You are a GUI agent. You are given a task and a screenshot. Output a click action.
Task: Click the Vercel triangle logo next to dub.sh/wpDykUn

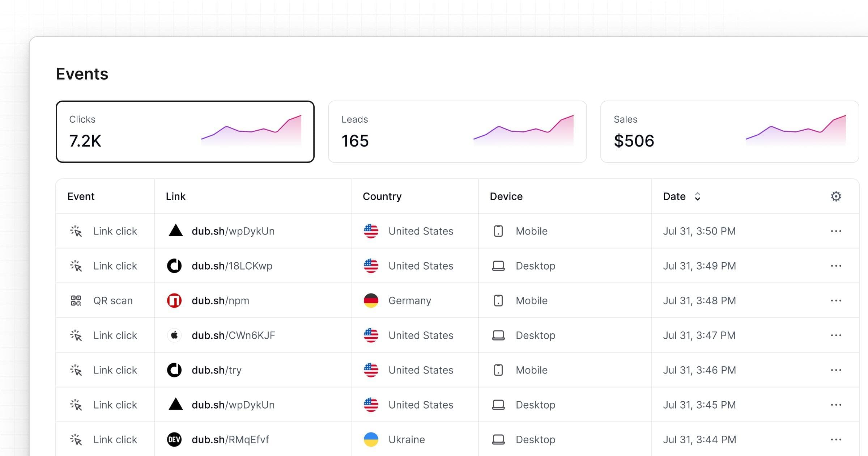(175, 231)
